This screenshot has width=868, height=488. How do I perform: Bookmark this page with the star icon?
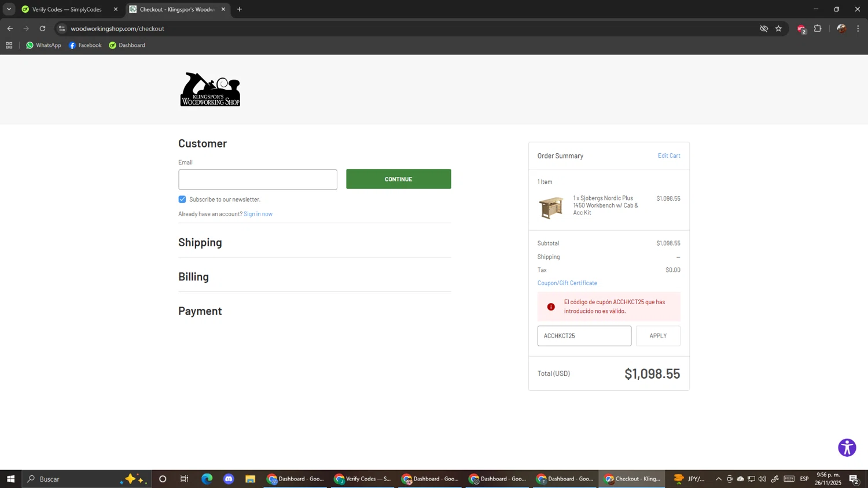tap(778, 28)
